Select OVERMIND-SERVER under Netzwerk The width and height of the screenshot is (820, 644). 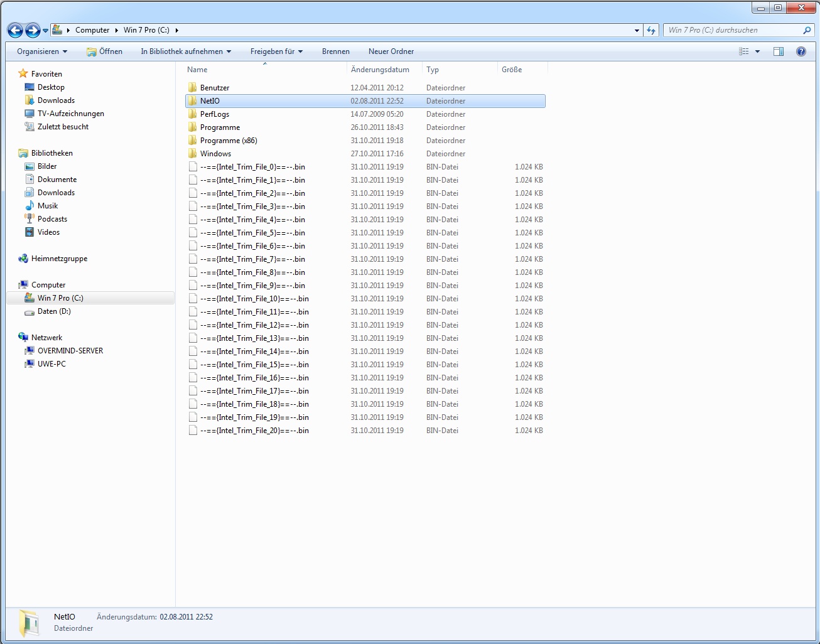[x=70, y=351]
